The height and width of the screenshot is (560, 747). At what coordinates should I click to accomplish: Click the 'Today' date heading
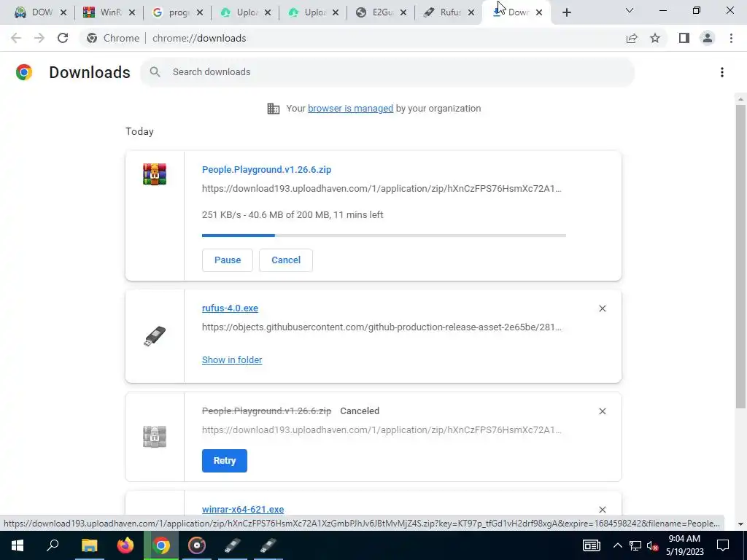(x=139, y=131)
